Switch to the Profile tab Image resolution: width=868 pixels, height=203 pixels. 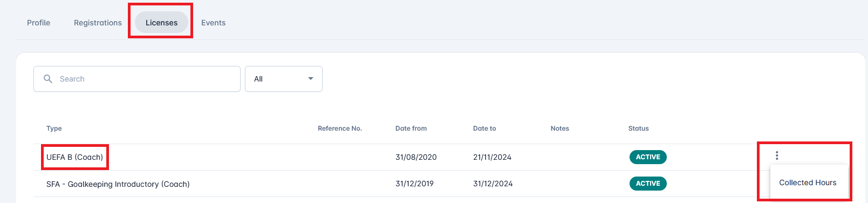(x=39, y=23)
